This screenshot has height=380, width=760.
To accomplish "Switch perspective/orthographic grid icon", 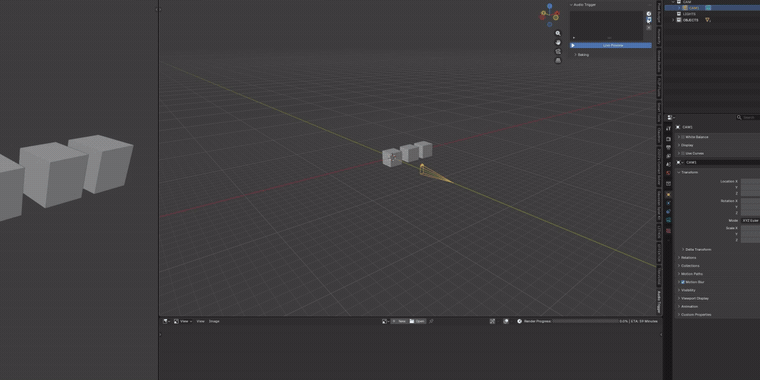I will click(x=558, y=61).
